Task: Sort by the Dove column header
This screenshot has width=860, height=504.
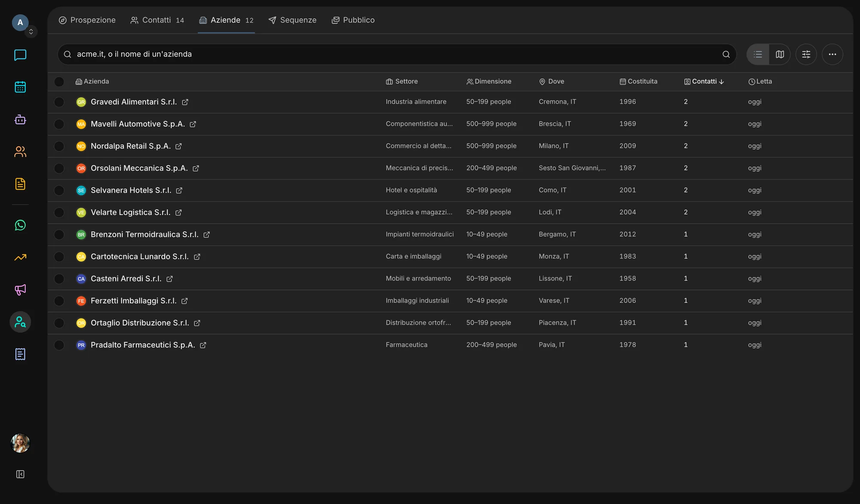Action: pyautogui.click(x=551, y=81)
